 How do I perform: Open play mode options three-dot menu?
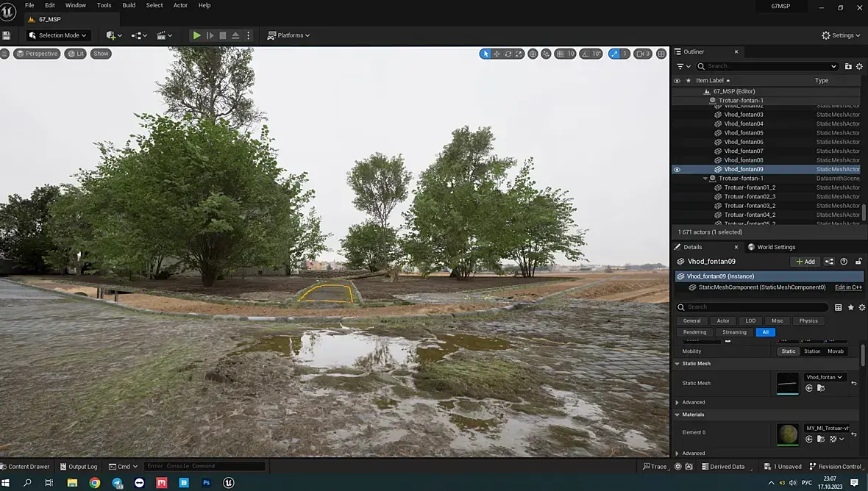pyautogui.click(x=248, y=35)
